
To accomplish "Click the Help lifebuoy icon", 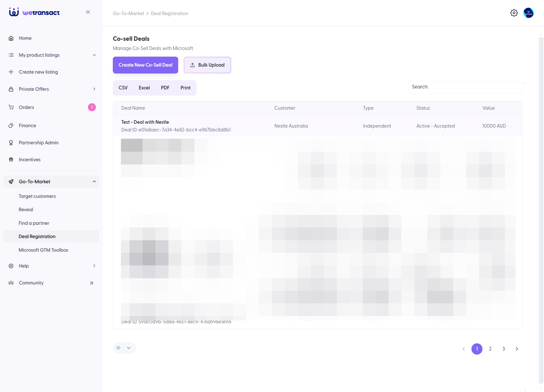I will click(x=11, y=266).
